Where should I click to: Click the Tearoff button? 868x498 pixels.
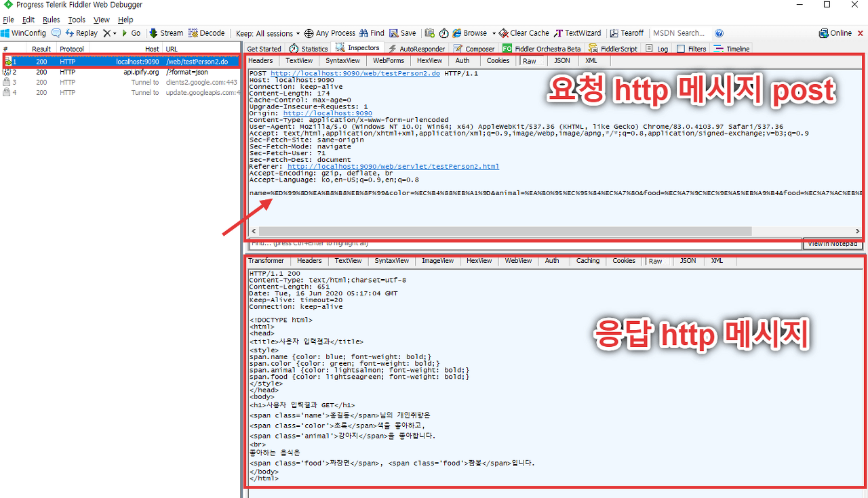point(627,33)
